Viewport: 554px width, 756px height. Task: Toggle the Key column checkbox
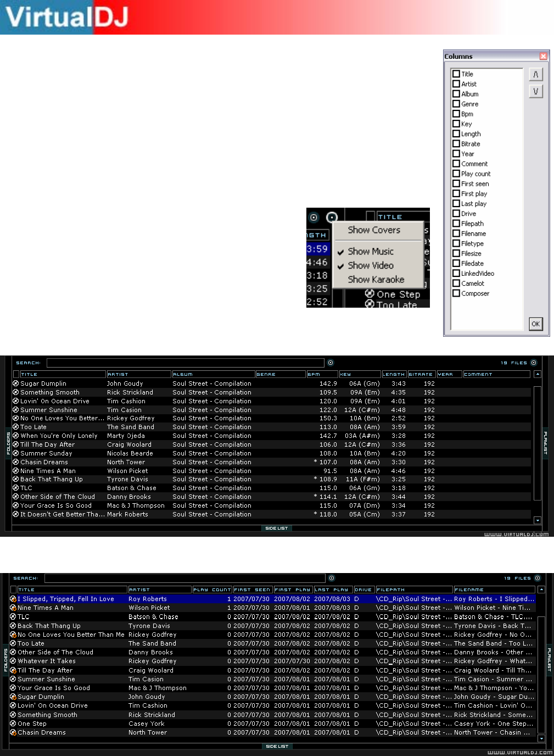pyautogui.click(x=456, y=124)
